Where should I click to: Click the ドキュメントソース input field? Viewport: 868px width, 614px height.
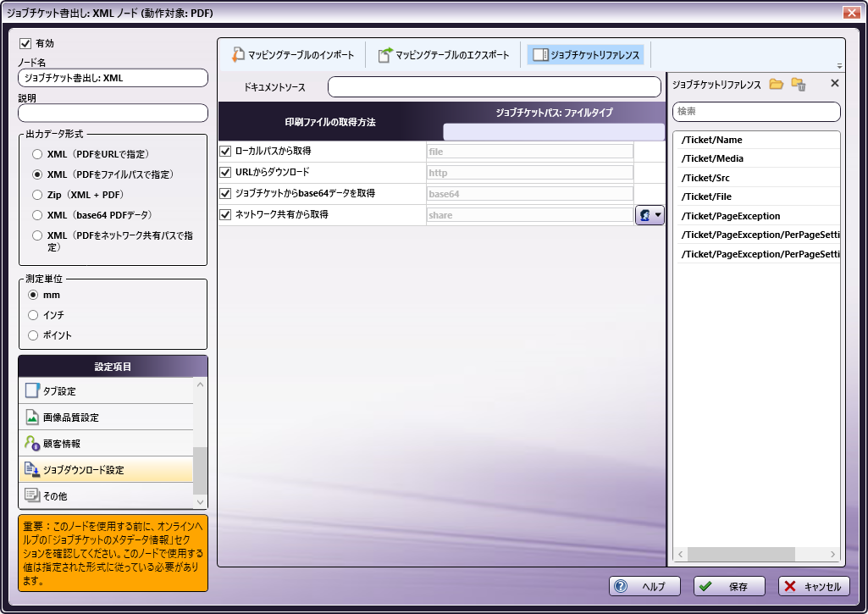click(x=495, y=87)
